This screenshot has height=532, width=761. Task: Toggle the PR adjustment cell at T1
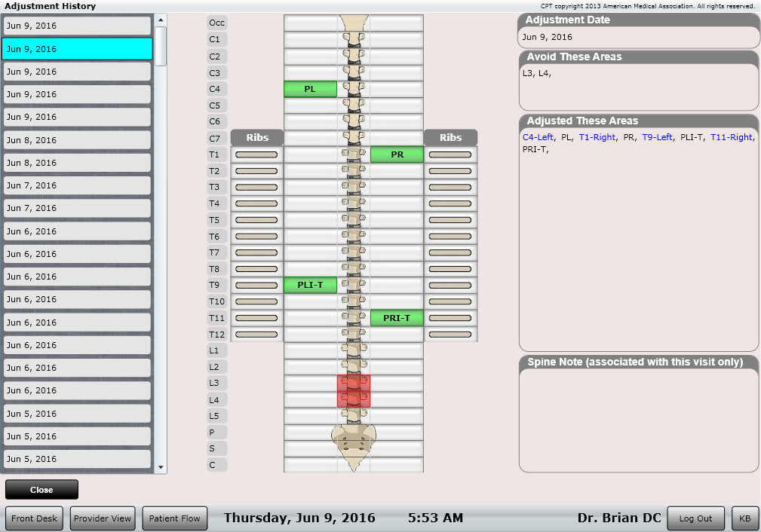tap(397, 154)
